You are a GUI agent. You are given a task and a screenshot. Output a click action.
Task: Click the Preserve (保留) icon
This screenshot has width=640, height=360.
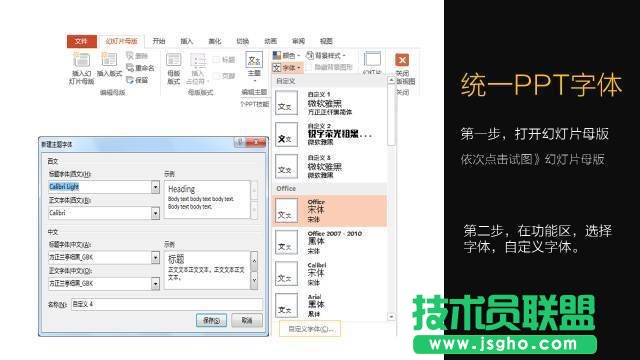click(130, 80)
